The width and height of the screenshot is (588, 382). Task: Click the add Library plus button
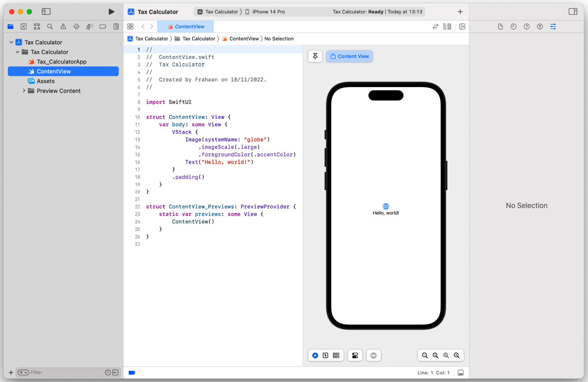click(x=460, y=12)
